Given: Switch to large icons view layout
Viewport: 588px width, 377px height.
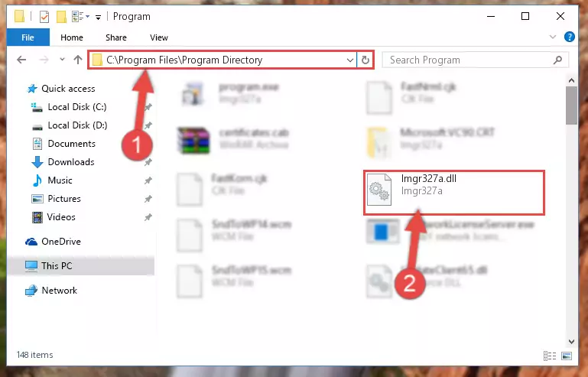Looking at the screenshot, I should coord(567,356).
